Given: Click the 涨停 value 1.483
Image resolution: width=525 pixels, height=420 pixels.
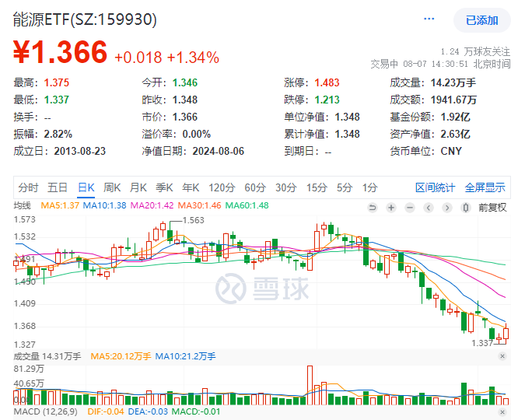Looking at the screenshot, I should click(x=327, y=82).
